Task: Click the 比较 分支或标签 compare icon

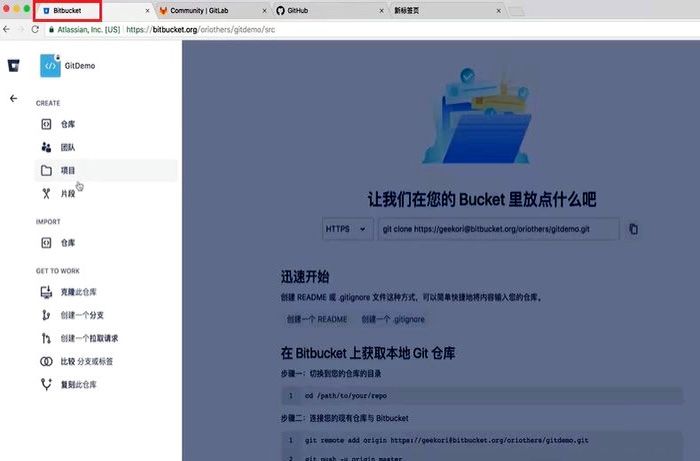Action: pyautogui.click(x=46, y=361)
